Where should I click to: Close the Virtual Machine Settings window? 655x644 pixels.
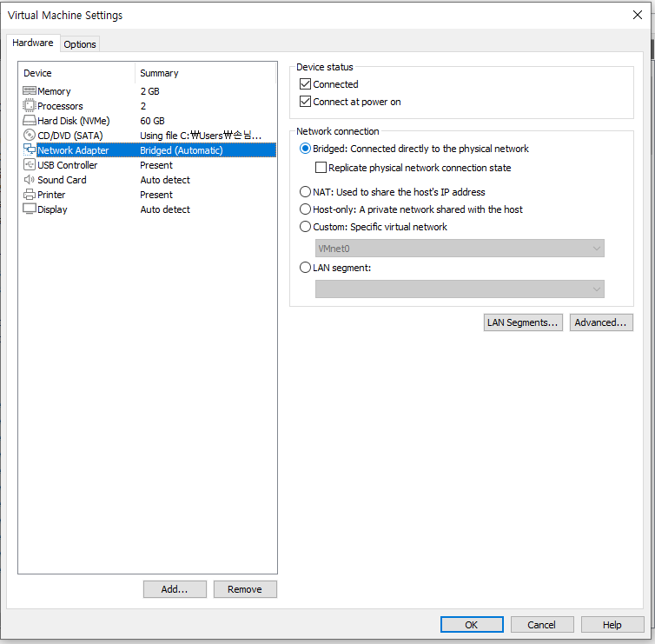(638, 15)
